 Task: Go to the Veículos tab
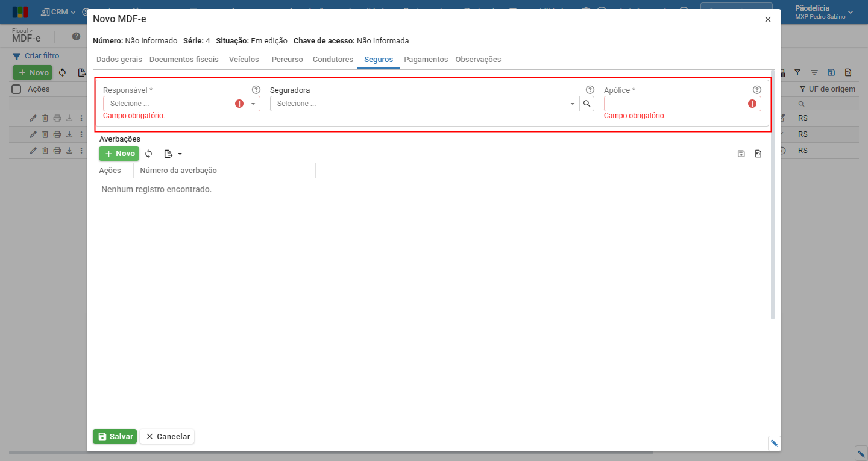pos(244,60)
